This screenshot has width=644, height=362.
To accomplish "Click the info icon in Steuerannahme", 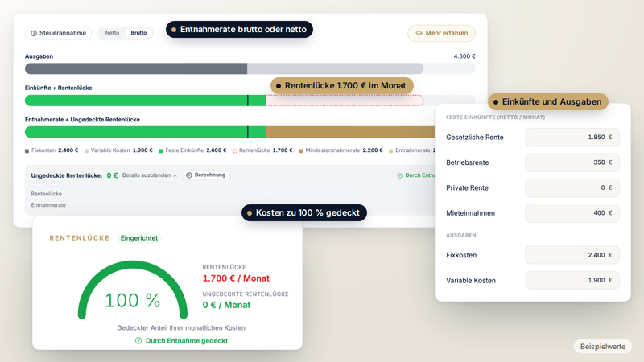I will [x=34, y=33].
